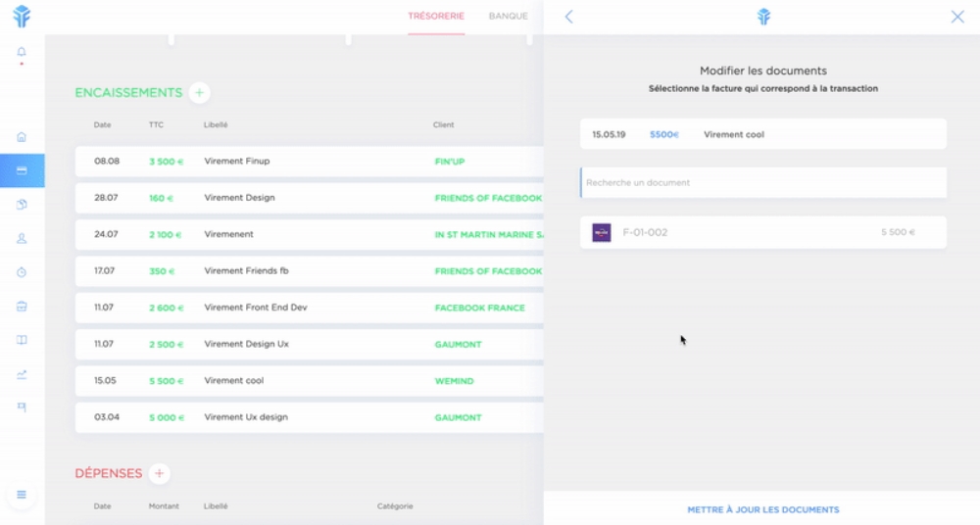Image resolution: width=980 pixels, height=525 pixels.
Task: Go back using the left chevron in the panel
Action: pos(568,17)
